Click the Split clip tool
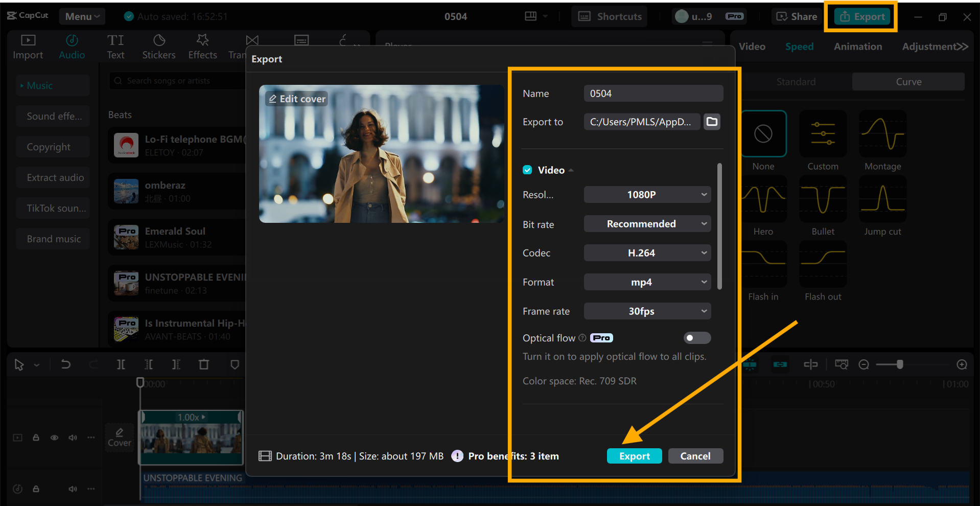Screen dimensions: 980x506 [121, 364]
